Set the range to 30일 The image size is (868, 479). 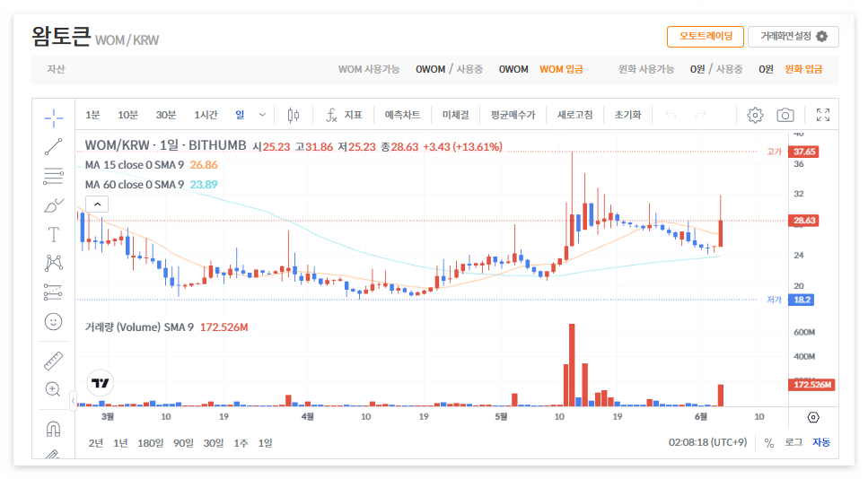click(213, 443)
